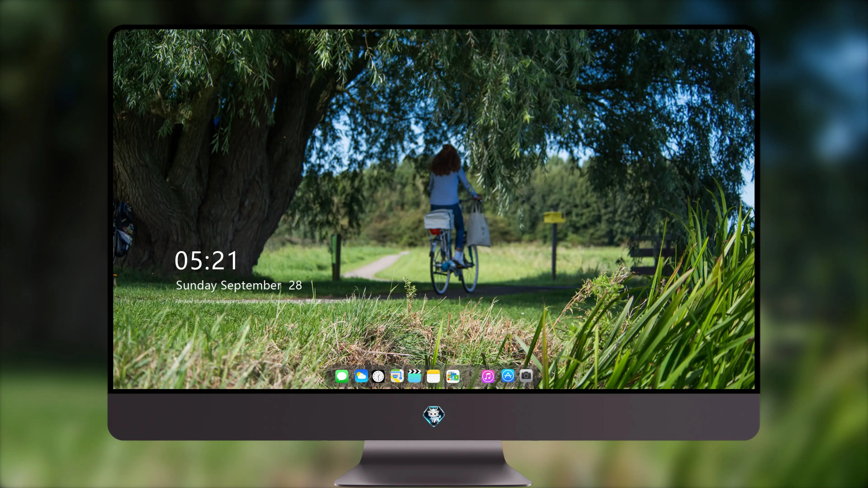Open the blue App Store icon
The height and width of the screenshot is (488, 868).
(508, 376)
